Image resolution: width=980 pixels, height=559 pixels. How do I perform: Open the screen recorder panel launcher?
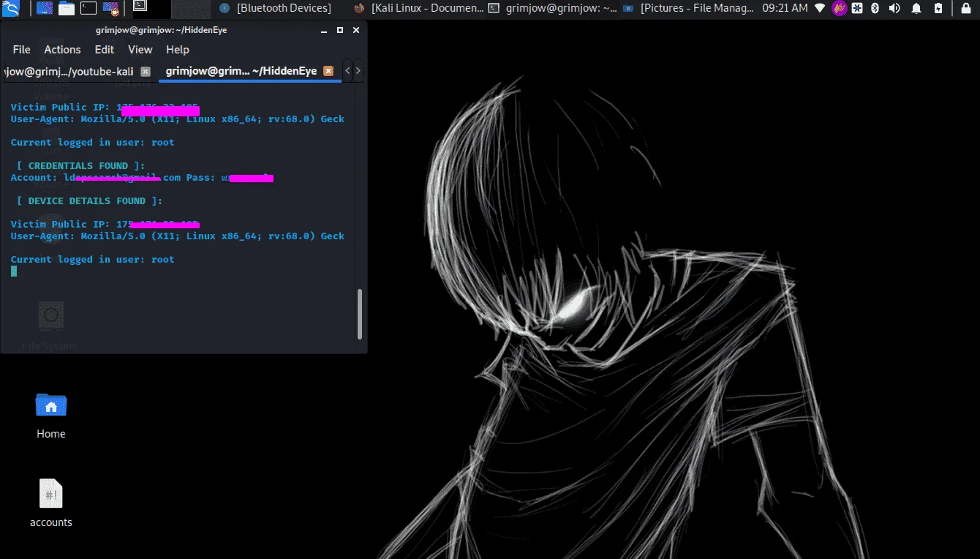point(111,9)
